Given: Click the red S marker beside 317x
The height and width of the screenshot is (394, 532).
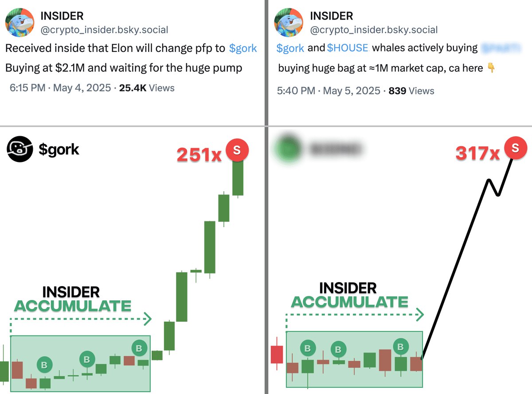Looking at the screenshot, I should (515, 147).
